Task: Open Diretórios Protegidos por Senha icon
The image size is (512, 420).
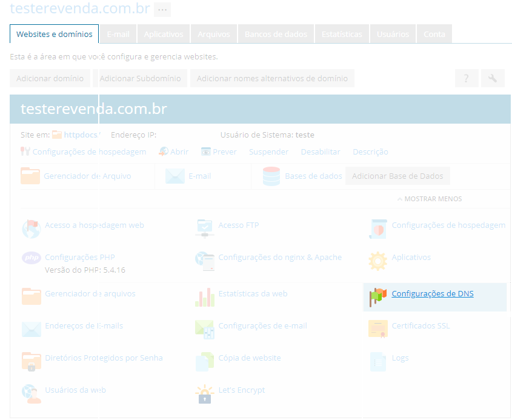Action: pos(32,362)
